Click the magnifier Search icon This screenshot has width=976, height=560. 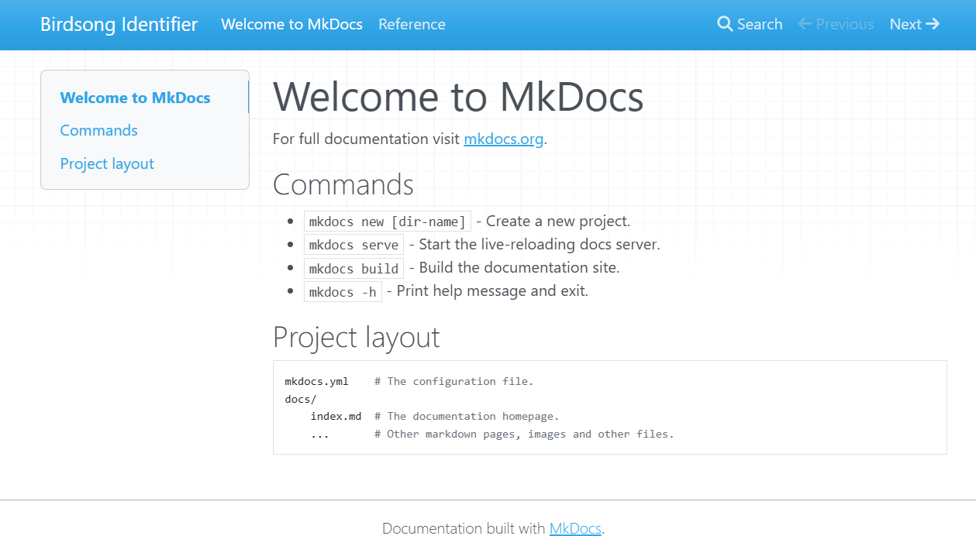tap(725, 24)
